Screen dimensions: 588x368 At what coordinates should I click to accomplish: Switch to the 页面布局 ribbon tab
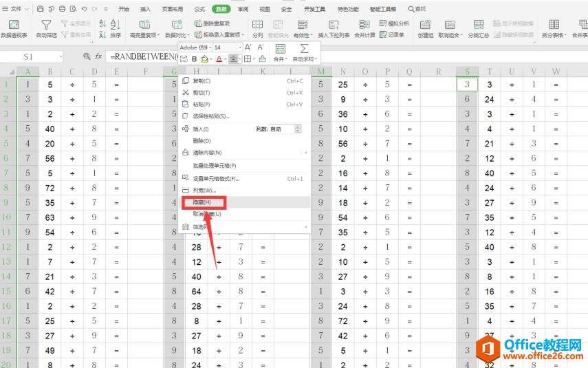[x=173, y=9]
